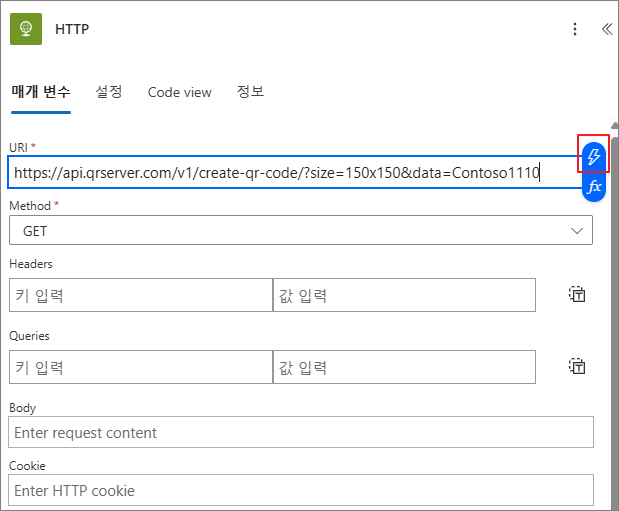Image resolution: width=619 pixels, height=511 pixels.
Task: Click the HTTP title text
Action: pyautogui.click(x=72, y=29)
